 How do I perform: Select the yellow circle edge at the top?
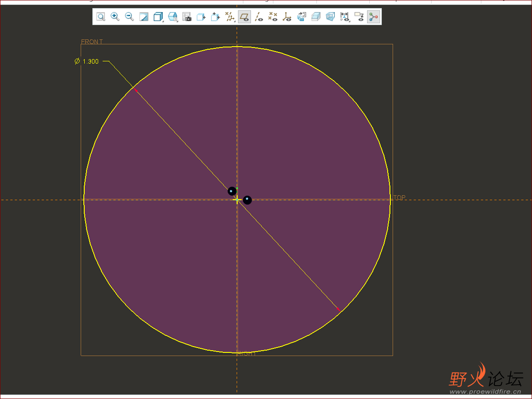click(x=237, y=47)
